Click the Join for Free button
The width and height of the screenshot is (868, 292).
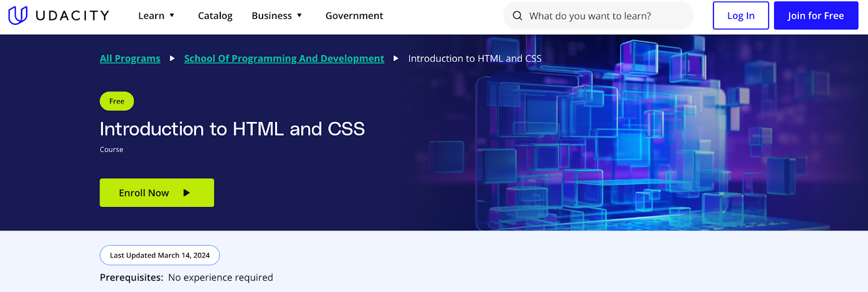(816, 16)
